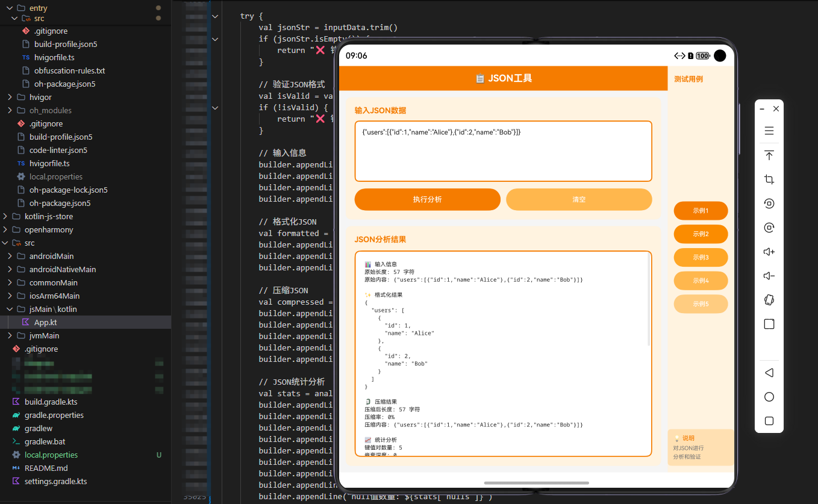Image resolution: width=818 pixels, height=504 pixels.
Task: Click the screen capture square icon
Action: tap(769, 323)
